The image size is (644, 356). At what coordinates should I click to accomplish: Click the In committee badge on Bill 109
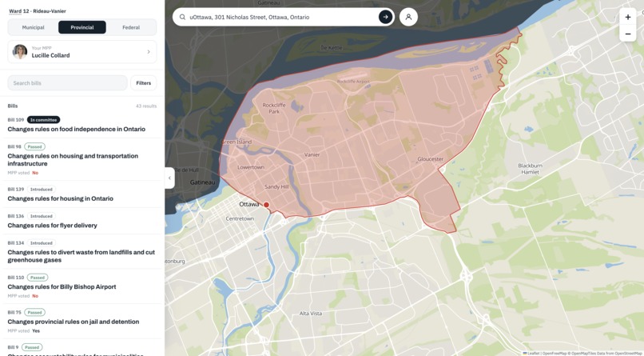point(43,120)
